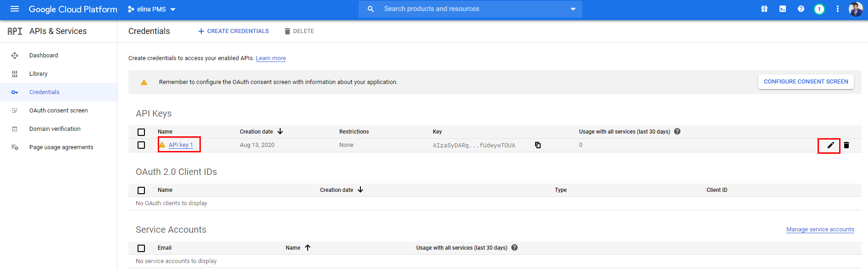This screenshot has height=269, width=868.
Task: Sort OAuth clients by Creation date arrow
Action: [360, 190]
